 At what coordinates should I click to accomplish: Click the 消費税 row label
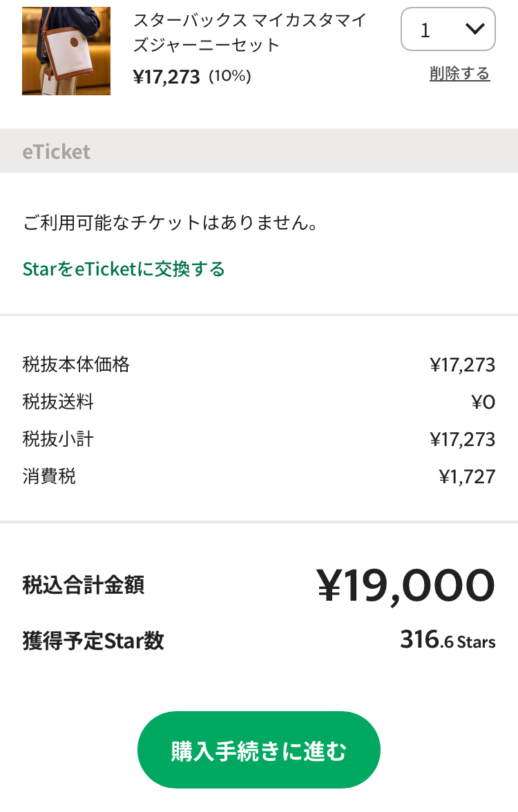point(49,476)
